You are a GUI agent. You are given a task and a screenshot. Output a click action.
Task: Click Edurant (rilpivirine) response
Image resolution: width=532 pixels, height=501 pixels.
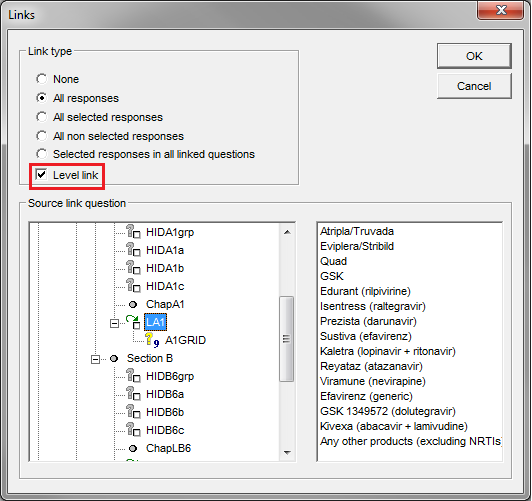click(x=365, y=291)
